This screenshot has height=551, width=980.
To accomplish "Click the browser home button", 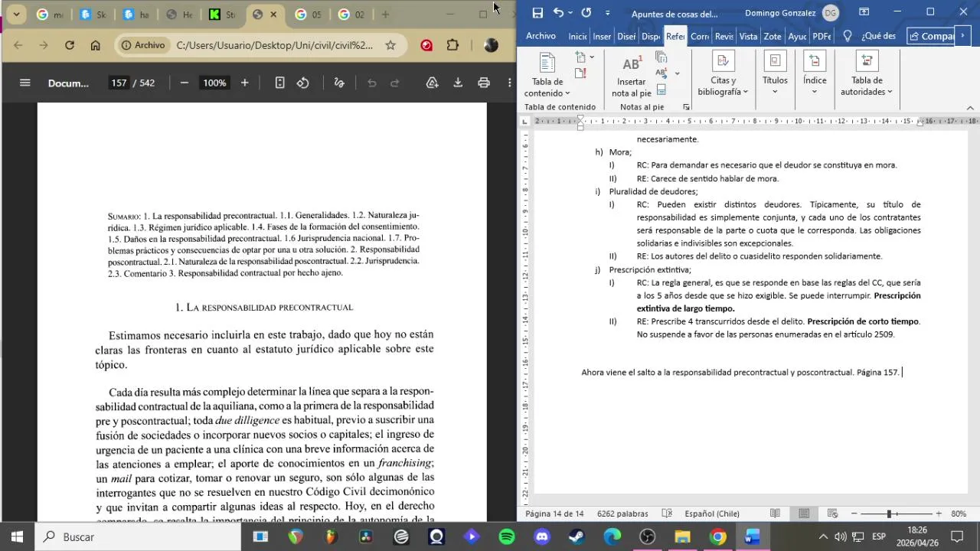I will point(95,45).
